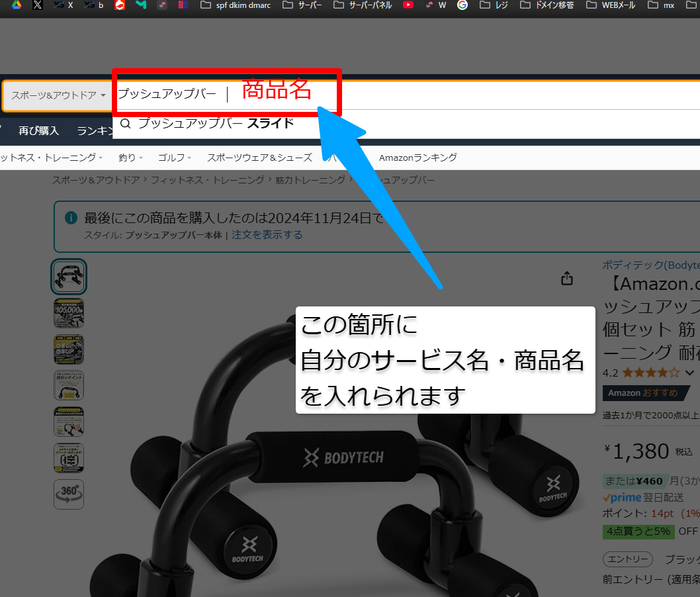
Task: Go to 'フィットネス・トレーニング' breadcrumb
Action: tap(208, 180)
